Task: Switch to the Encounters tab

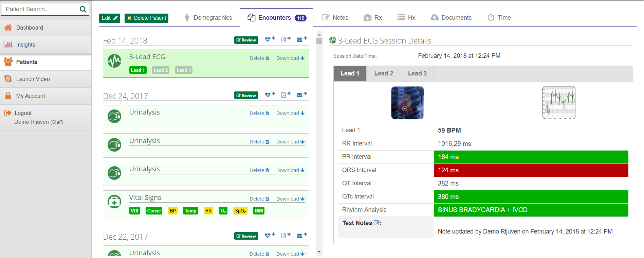Action: [x=277, y=18]
